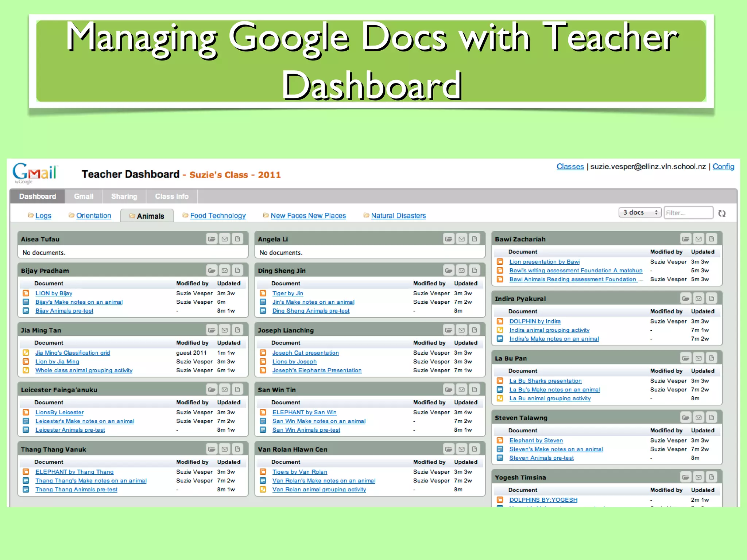Screen dimensions: 747x560
Task: Open Leicester Animals pre-test link
Action: pyautogui.click(x=70, y=430)
